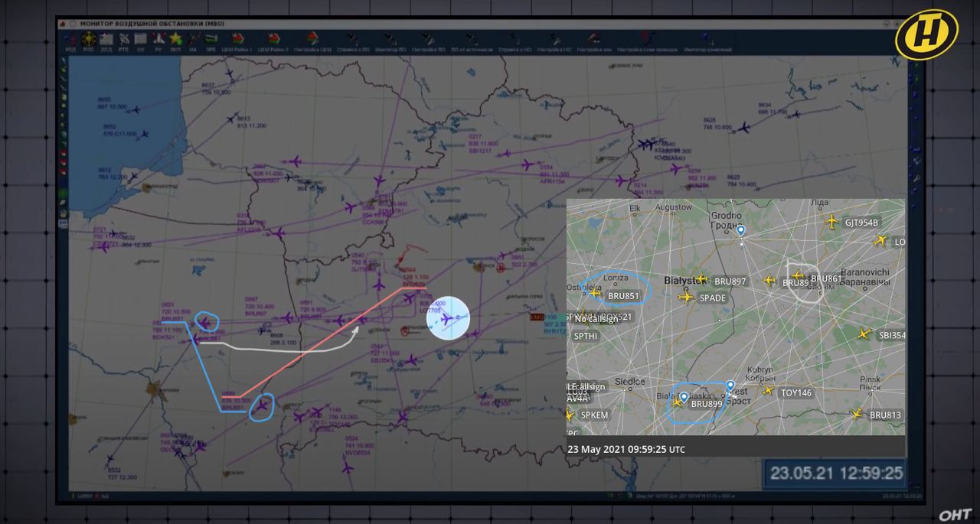Viewport: 980px width, 524px height.
Task: Click the AFR1154 track label on main map
Action: point(550,181)
